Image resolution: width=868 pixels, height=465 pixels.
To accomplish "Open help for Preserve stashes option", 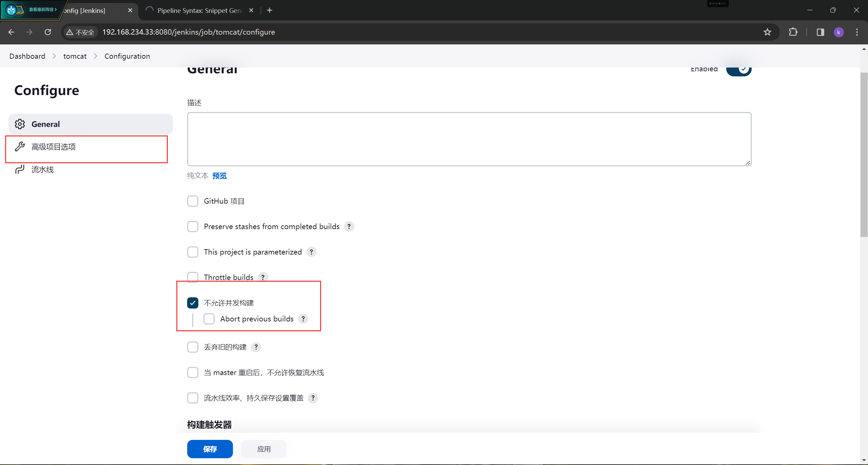I will coord(349,226).
